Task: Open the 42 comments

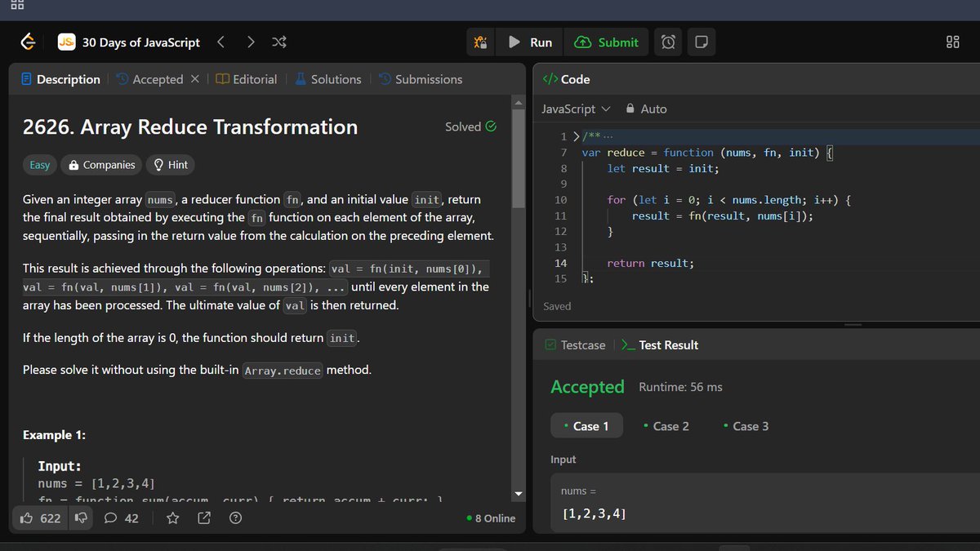Action: coord(122,518)
